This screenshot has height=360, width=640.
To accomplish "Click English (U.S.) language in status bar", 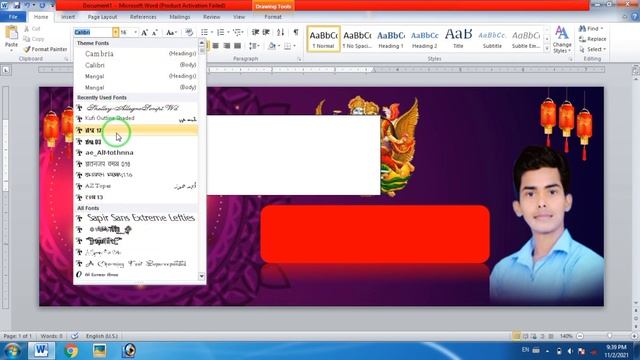I will (x=102, y=336).
